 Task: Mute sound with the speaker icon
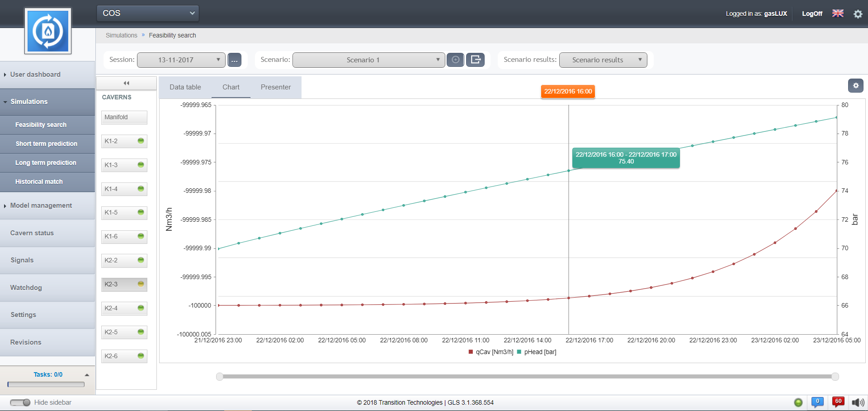[x=858, y=402]
